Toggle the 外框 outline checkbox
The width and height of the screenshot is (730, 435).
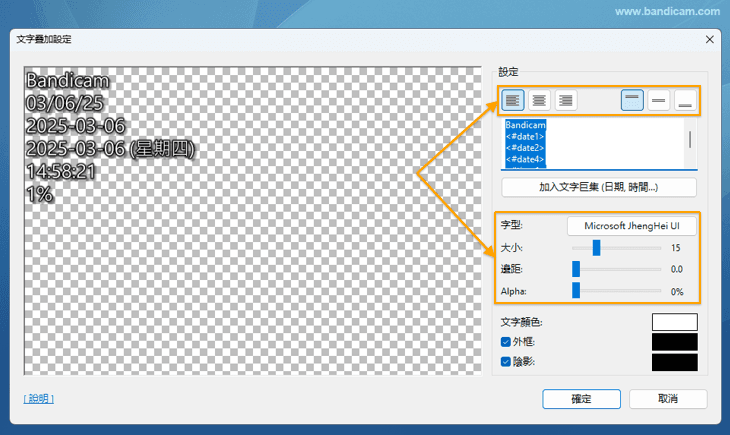pyautogui.click(x=505, y=342)
